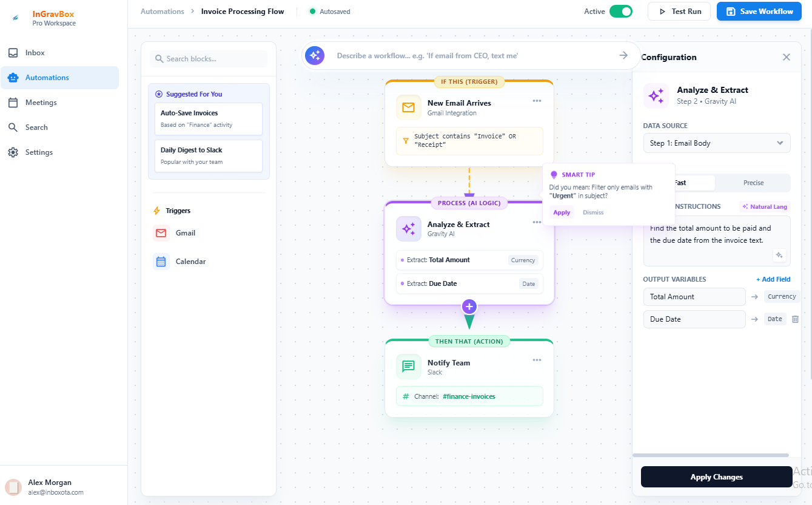Open options menu on Notify Team node
Viewport: 812px width, 505px height.
coord(537,359)
